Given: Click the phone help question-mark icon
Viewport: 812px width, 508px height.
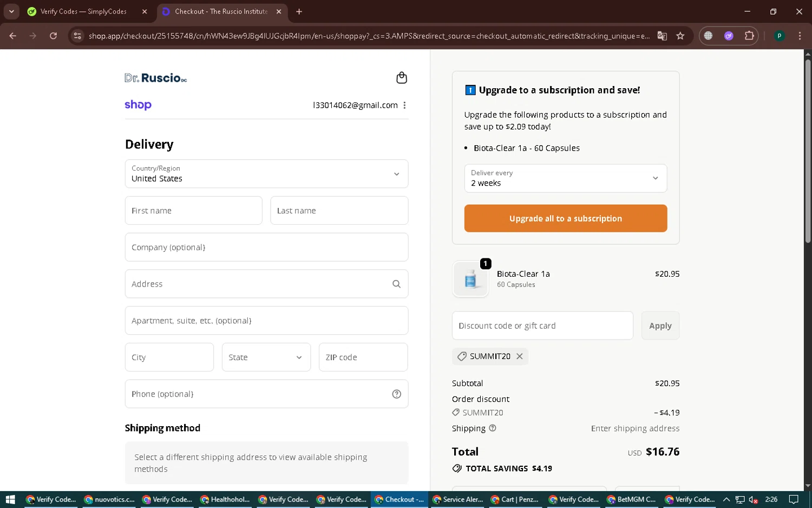Looking at the screenshot, I should (396, 394).
